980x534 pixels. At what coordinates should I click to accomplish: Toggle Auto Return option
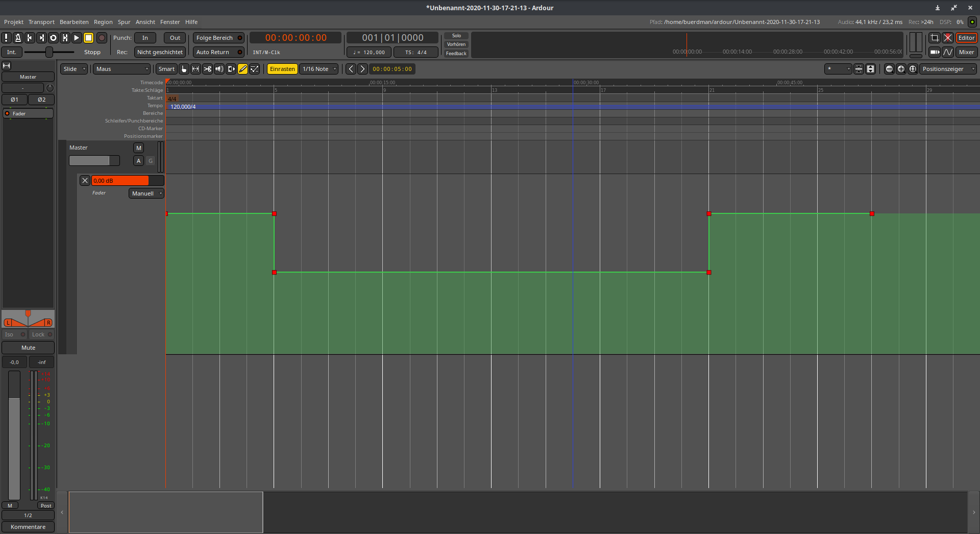pos(218,52)
